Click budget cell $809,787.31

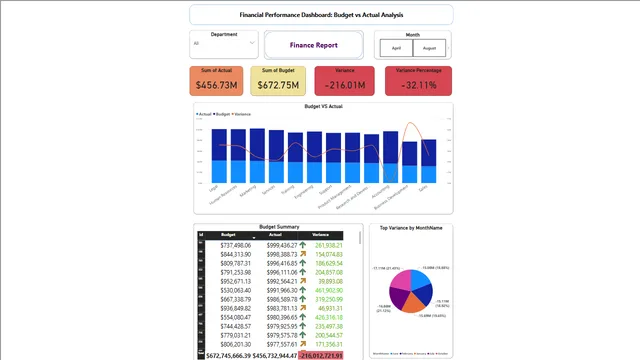click(x=236, y=263)
